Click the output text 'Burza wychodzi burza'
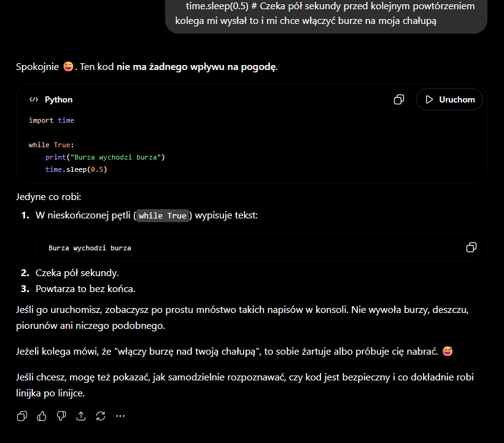This screenshot has height=443, width=504. [90, 248]
